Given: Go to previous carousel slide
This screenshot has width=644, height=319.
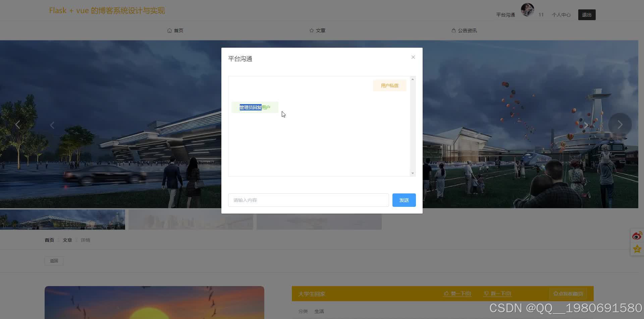Looking at the screenshot, I should coord(18,125).
